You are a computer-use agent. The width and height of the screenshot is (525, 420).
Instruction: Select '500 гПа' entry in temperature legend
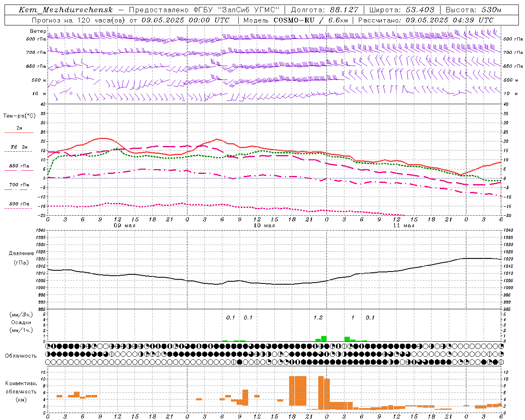pos(19,204)
